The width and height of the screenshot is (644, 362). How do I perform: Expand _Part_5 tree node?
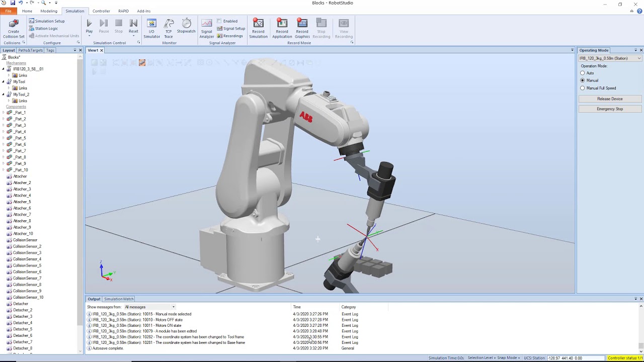[x=3, y=138]
